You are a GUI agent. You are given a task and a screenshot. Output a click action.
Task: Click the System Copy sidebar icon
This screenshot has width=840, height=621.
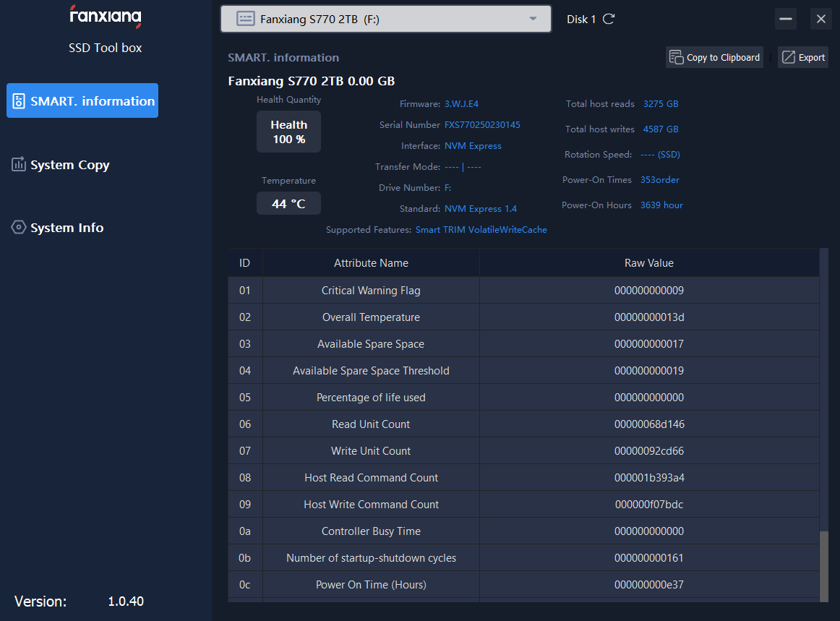19,164
